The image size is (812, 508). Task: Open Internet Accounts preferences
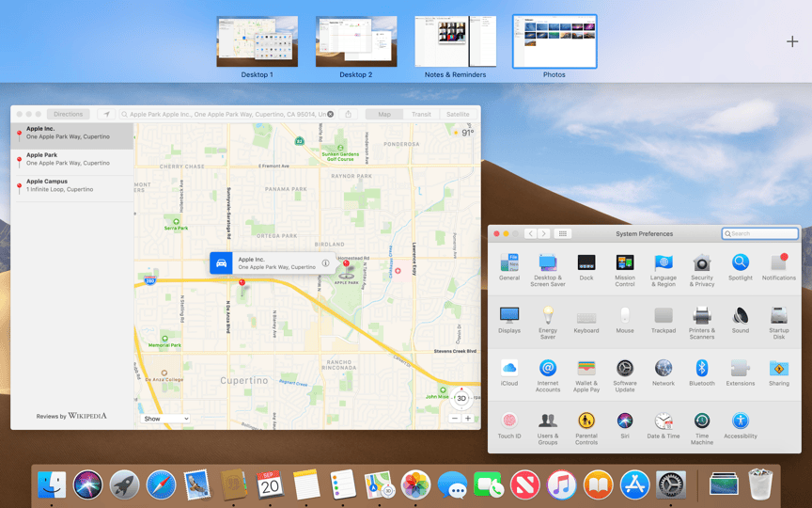547,375
